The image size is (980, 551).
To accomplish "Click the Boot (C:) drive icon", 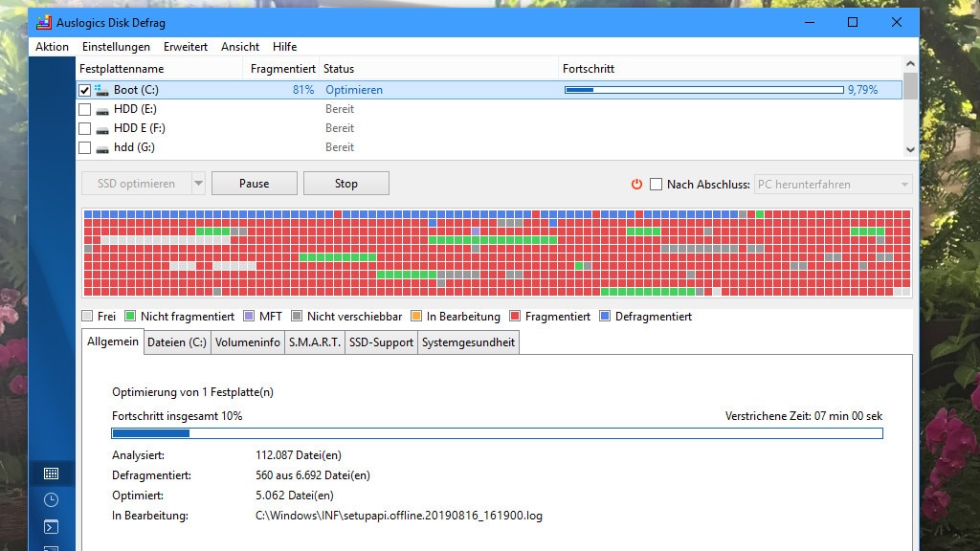I will tap(101, 90).
